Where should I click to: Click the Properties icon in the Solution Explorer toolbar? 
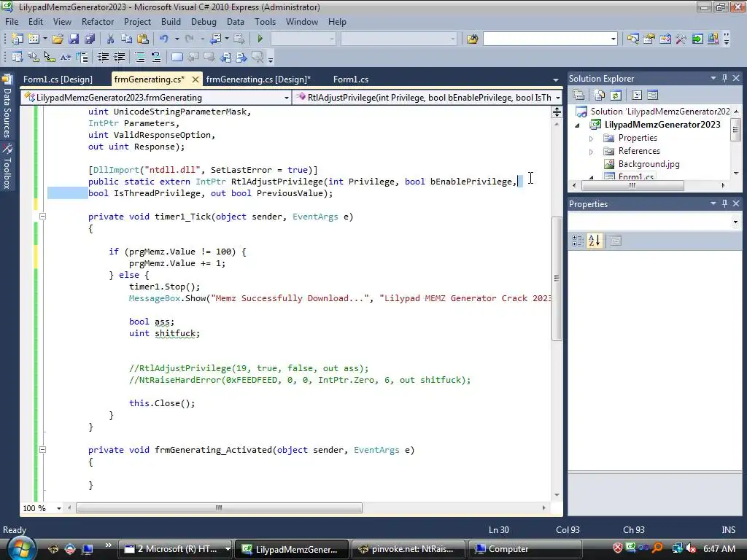(578, 96)
